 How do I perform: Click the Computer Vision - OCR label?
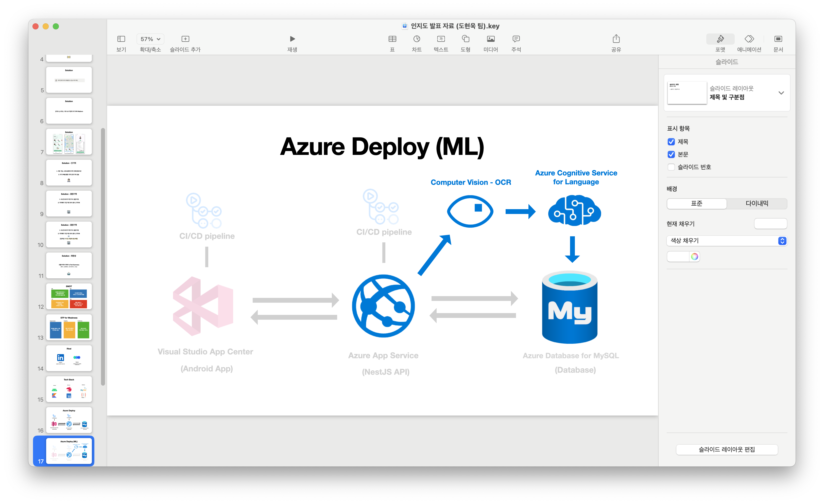click(x=471, y=182)
